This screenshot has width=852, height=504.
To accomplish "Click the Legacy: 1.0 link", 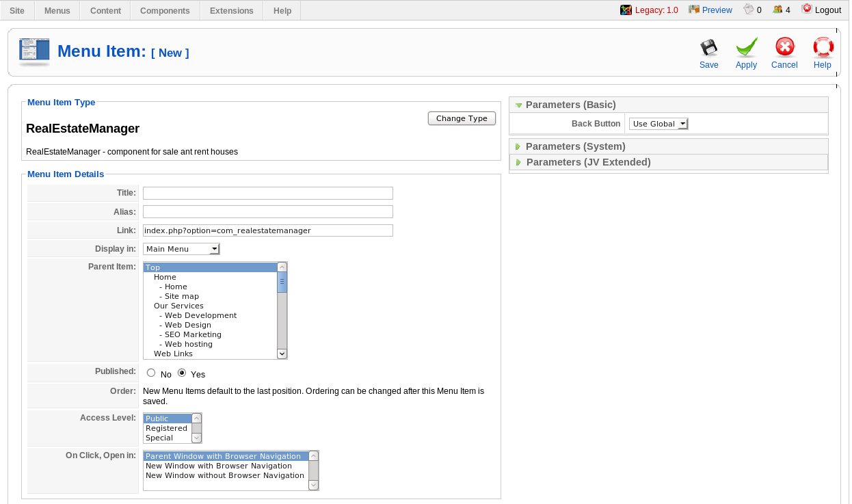I will (656, 10).
